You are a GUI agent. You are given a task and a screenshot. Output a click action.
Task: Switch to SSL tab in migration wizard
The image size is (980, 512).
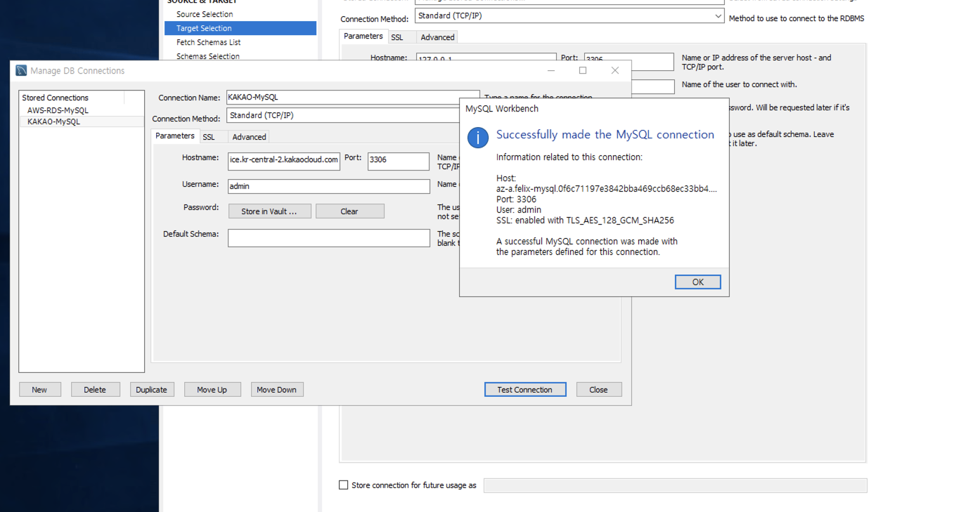pyautogui.click(x=397, y=37)
